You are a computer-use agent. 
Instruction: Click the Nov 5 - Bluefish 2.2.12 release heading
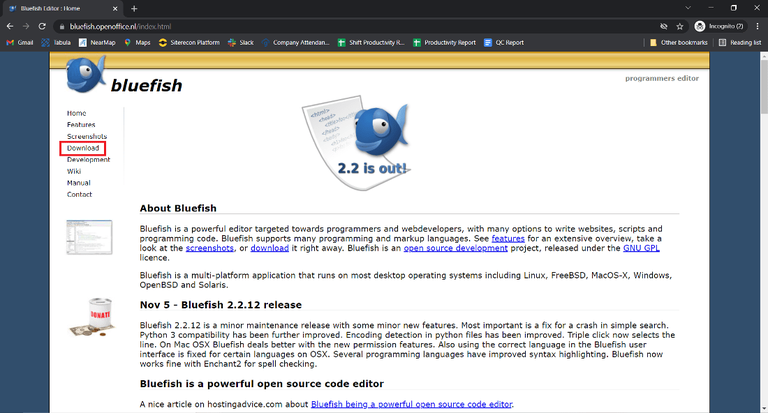tap(221, 305)
